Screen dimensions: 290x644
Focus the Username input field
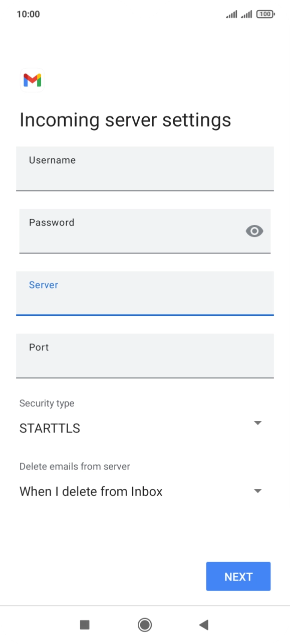[145, 168]
